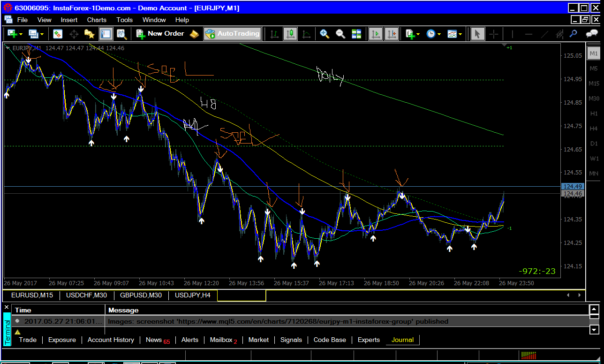This screenshot has width=604, height=364.
Task: Toggle Chart Shift button
Action: 392,34
